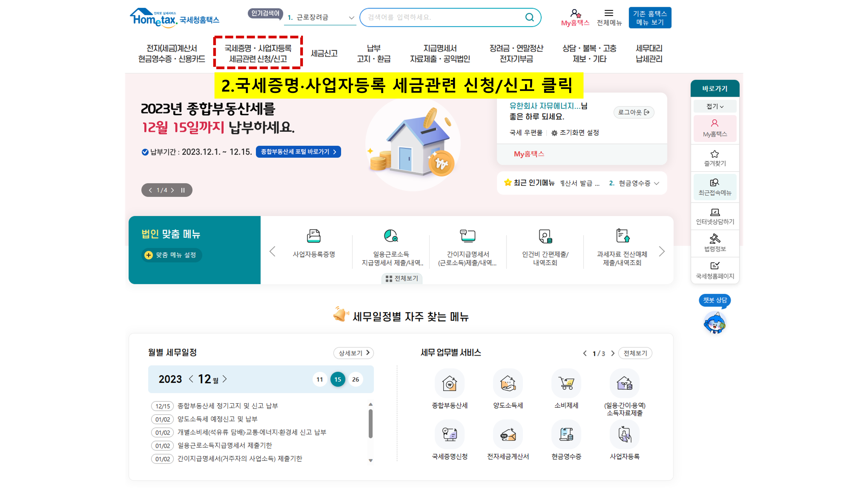Collapse the 바로가기 panel with 접기
Image resolution: width=868 pixels, height=488 pixels.
pyautogui.click(x=714, y=106)
